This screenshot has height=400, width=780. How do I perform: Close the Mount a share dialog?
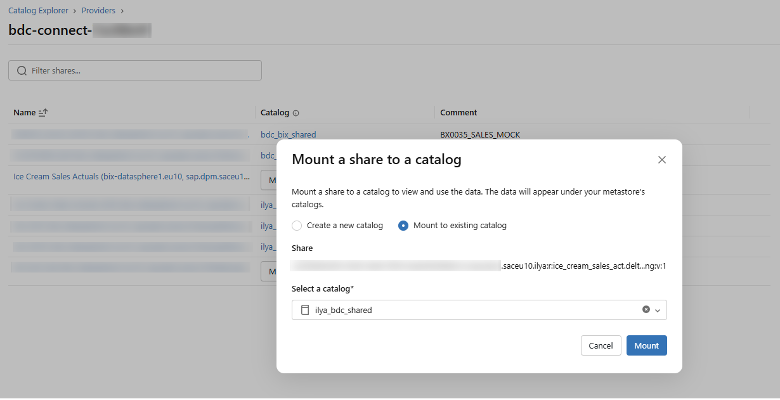[661, 160]
